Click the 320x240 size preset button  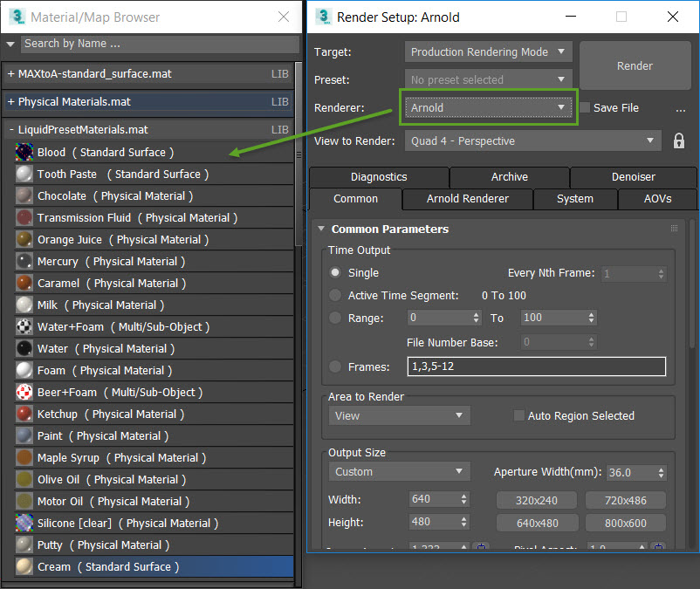(537, 501)
